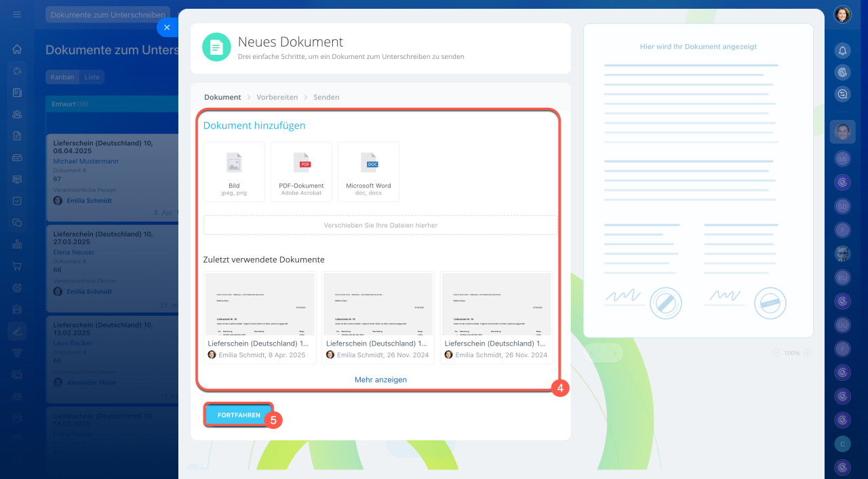868x479 pixels.
Task: Click the document preview placeholder area
Action: point(698,181)
